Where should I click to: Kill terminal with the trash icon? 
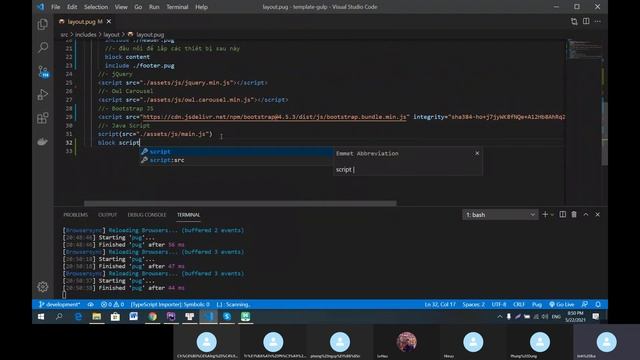pos(574,214)
